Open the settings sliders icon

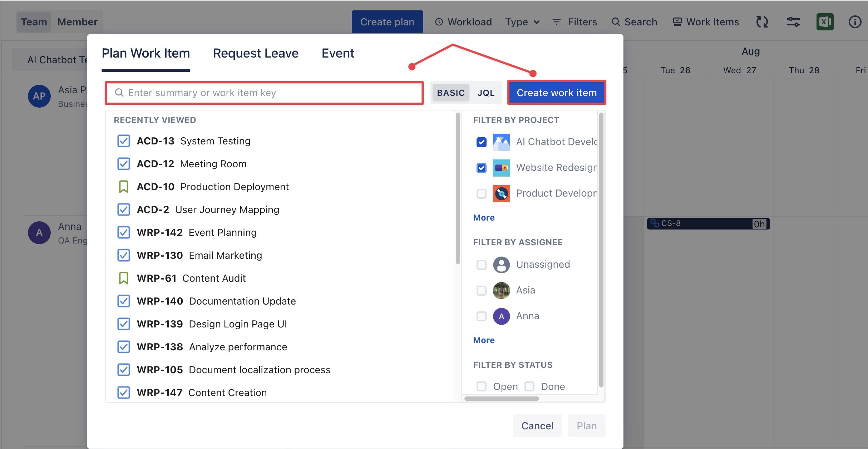point(793,22)
